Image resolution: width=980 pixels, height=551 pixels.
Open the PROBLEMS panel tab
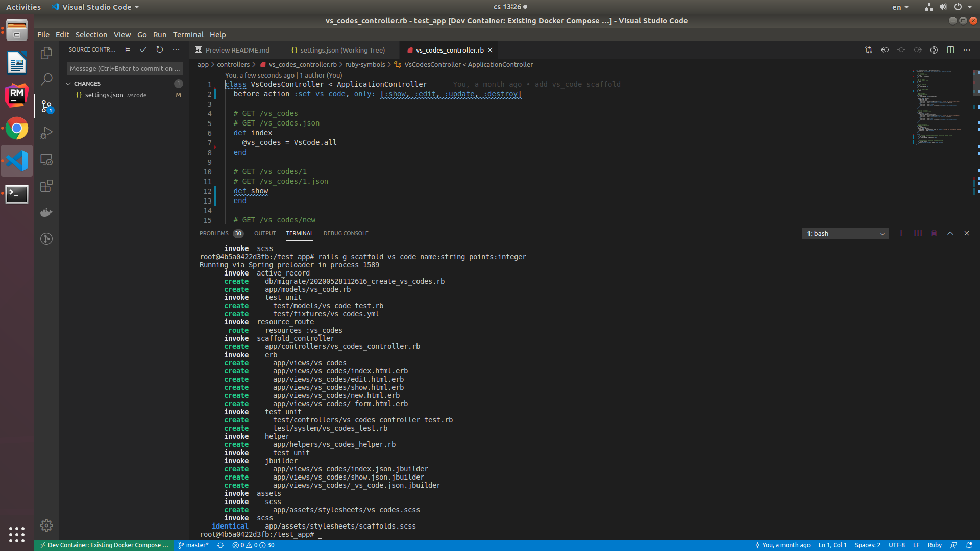(x=220, y=233)
